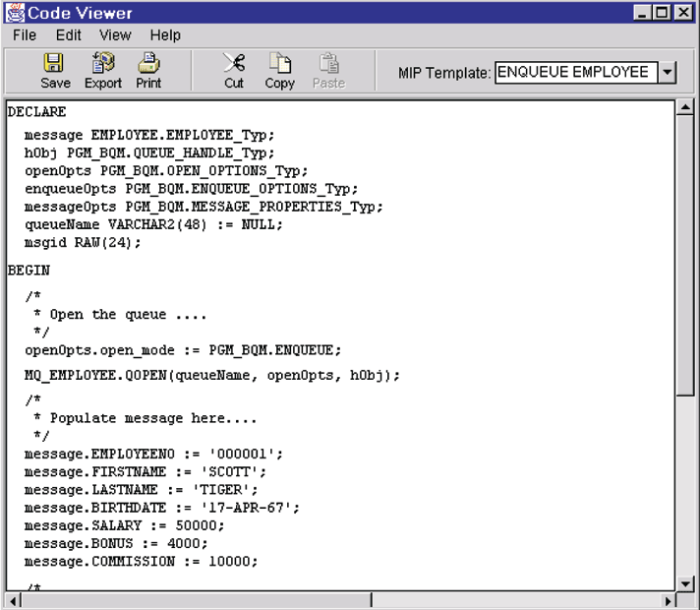This screenshot has height=610, width=700.
Task: Select the ENQUEUE EMPLOYEE template field
Action: pos(574,73)
